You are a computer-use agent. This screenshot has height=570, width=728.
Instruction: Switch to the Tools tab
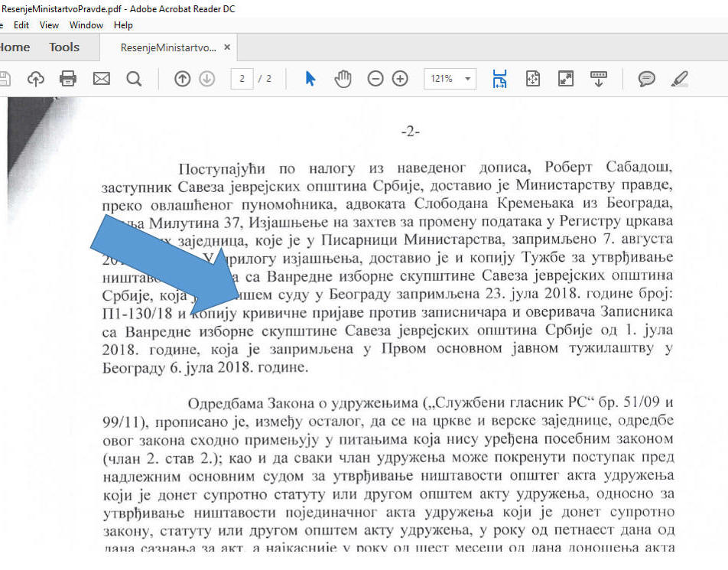click(x=64, y=47)
